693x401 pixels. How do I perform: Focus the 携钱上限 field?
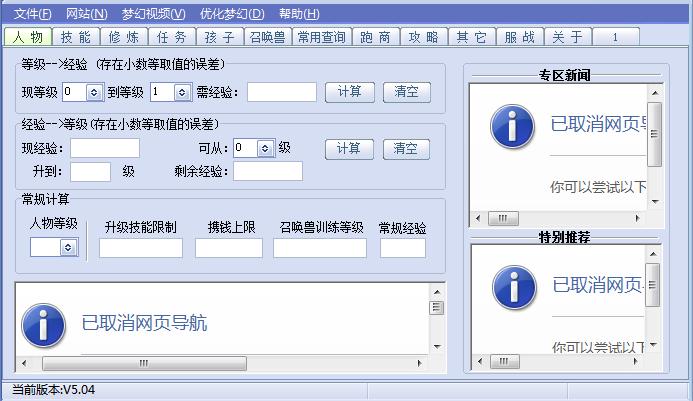tap(229, 248)
